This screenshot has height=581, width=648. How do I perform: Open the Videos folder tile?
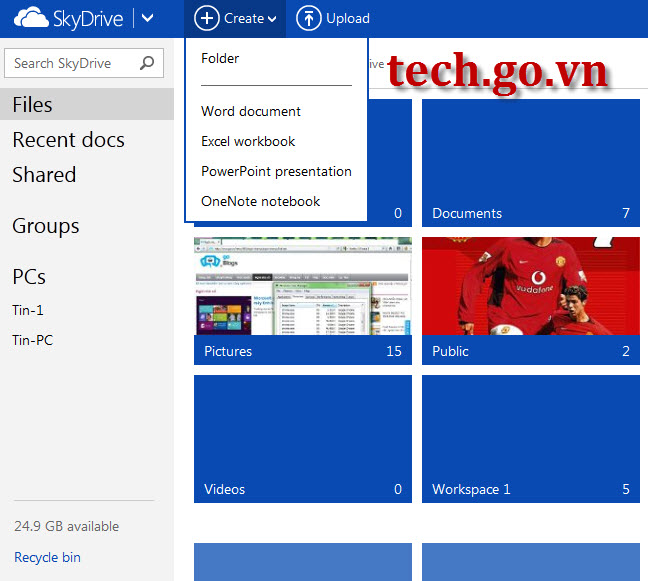click(x=303, y=439)
